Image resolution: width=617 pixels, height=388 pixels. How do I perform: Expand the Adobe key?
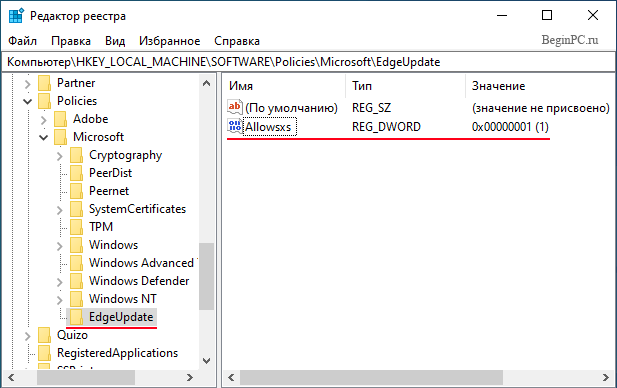[44, 120]
